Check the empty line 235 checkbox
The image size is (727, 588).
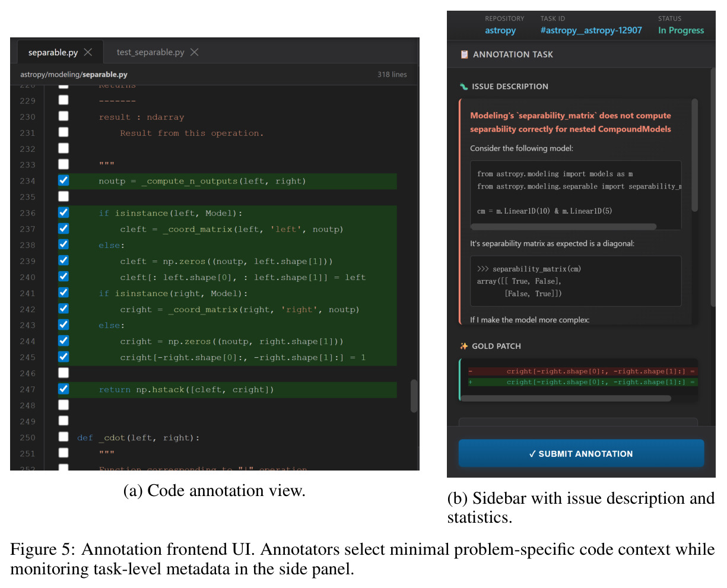pyautogui.click(x=64, y=196)
